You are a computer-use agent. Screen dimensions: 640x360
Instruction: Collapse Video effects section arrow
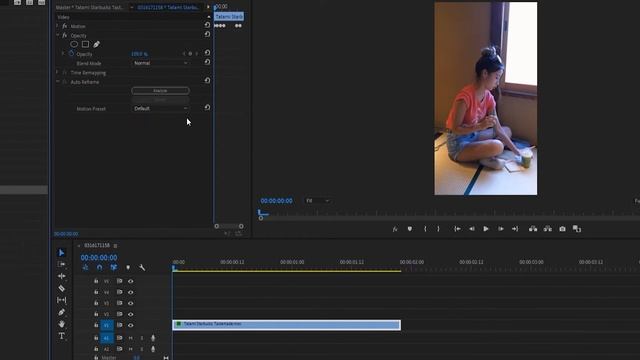point(209,17)
